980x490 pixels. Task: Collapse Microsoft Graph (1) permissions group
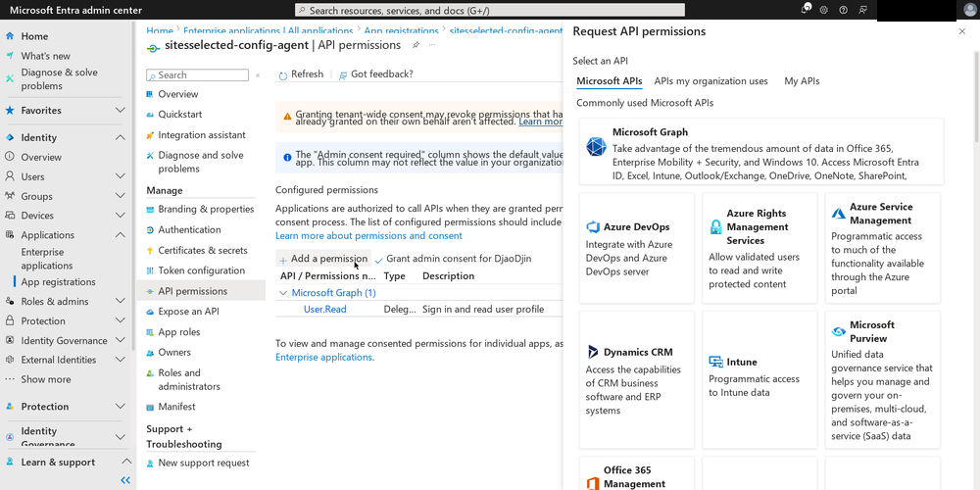click(x=283, y=292)
